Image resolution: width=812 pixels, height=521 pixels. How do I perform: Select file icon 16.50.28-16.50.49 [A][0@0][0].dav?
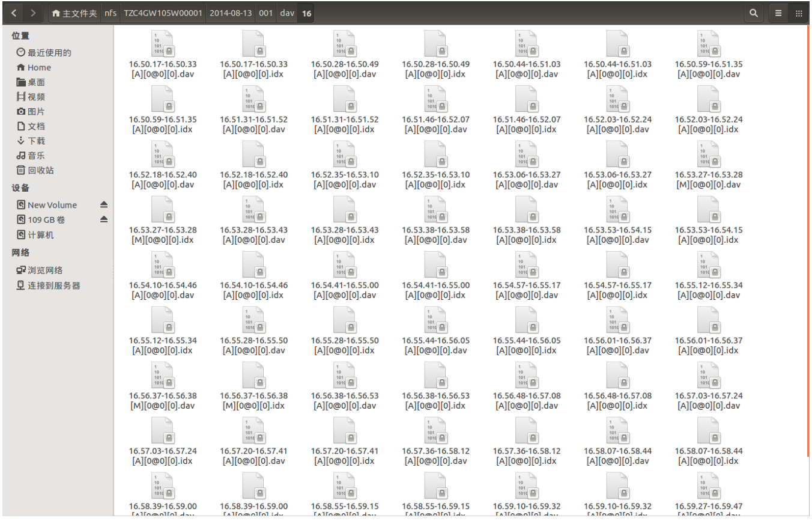pos(344,44)
